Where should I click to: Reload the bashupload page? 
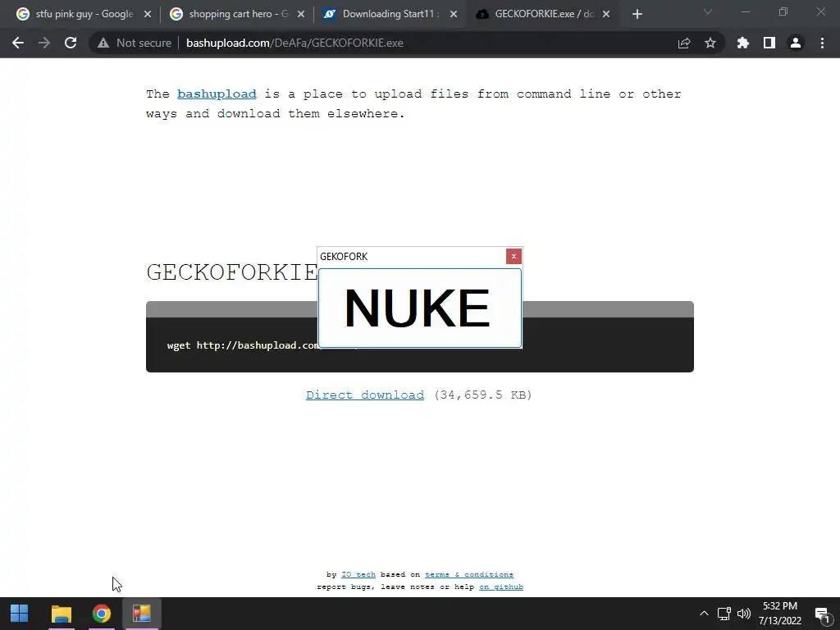(71, 43)
